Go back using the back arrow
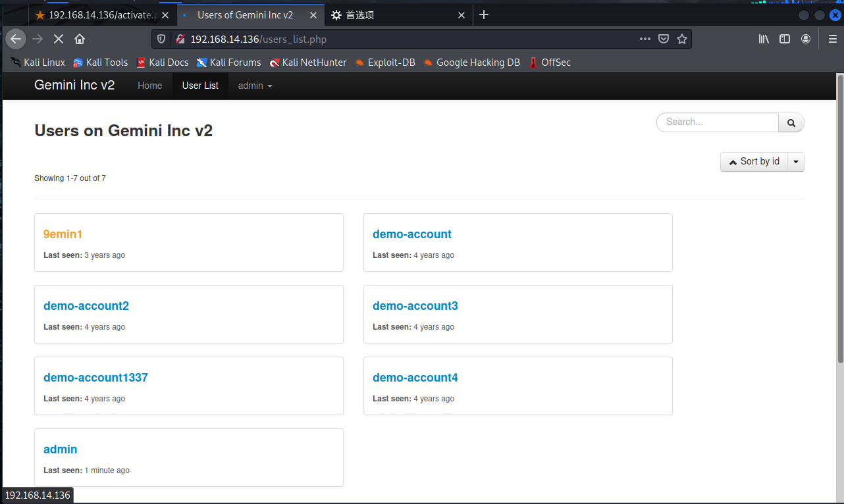The width and height of the screenshot is (844, 504). coord(16,39)
